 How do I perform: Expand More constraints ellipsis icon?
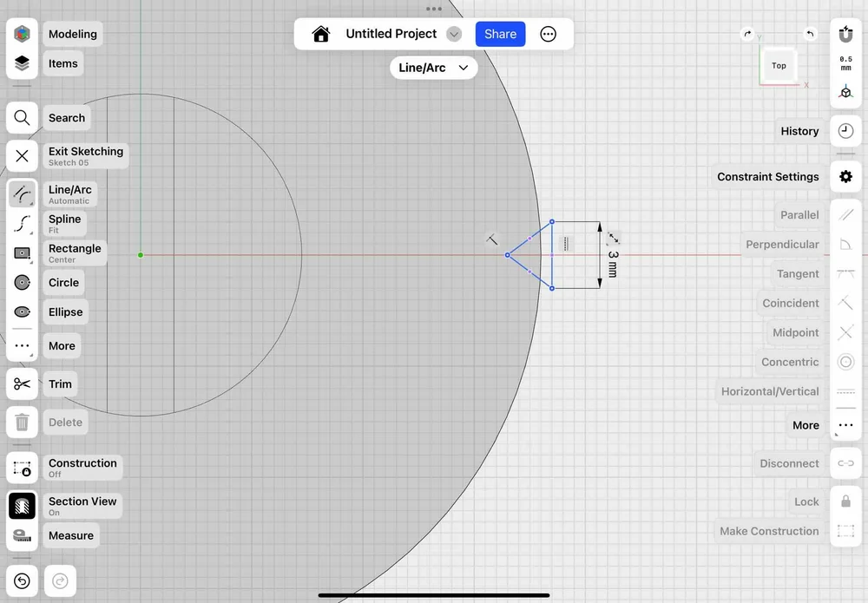tap(845, 425)
